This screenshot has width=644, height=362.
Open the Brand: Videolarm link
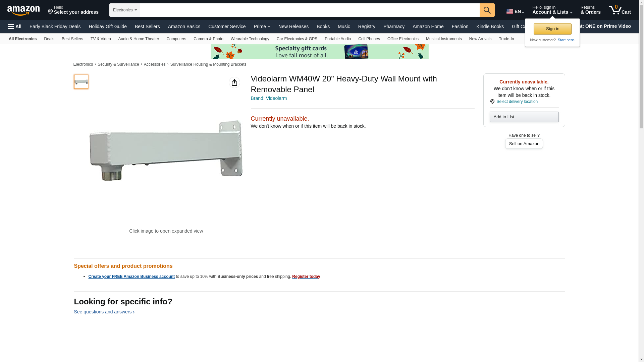[269, 98]
